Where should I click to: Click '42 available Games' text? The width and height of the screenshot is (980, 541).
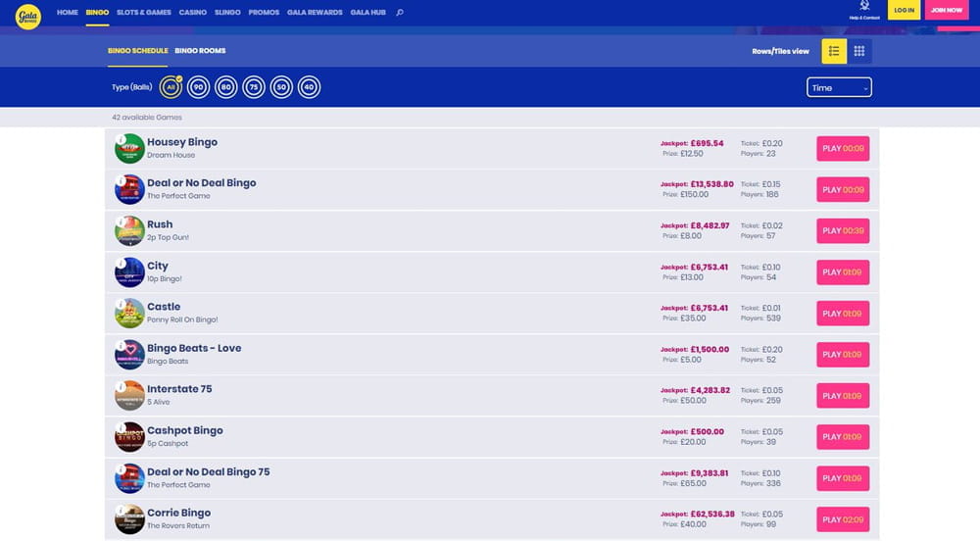tap(147, 118)
